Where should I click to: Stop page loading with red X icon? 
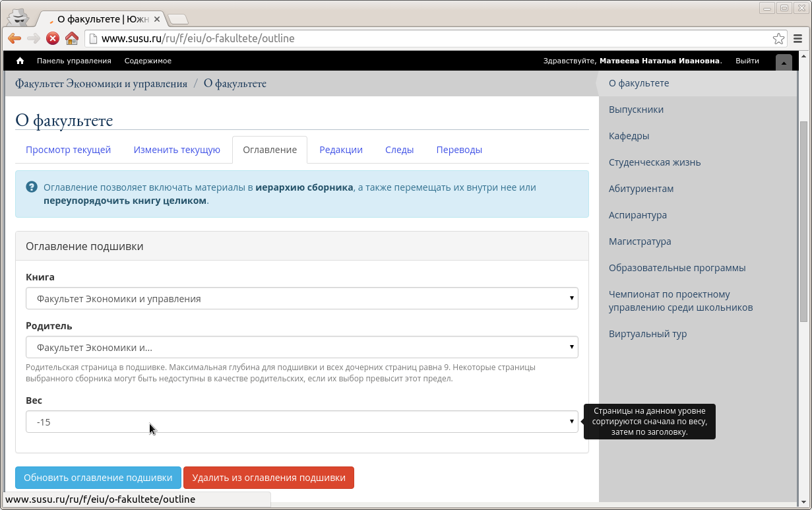click(53, 38)
